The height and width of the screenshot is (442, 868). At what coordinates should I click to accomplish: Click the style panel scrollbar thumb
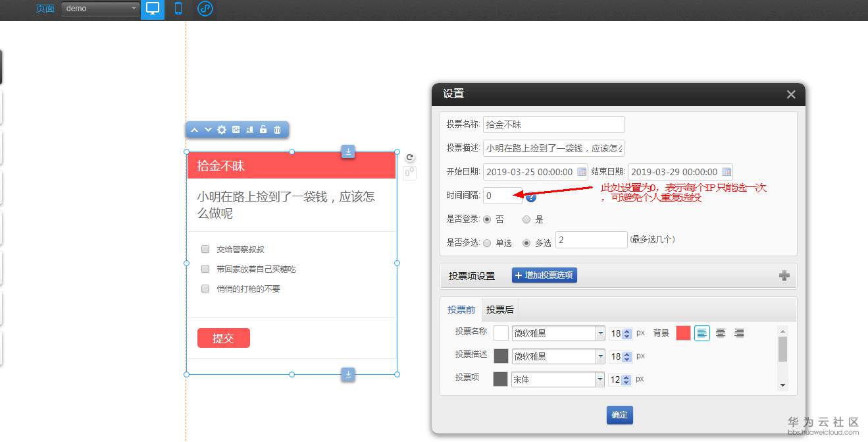tap(782, 349)
